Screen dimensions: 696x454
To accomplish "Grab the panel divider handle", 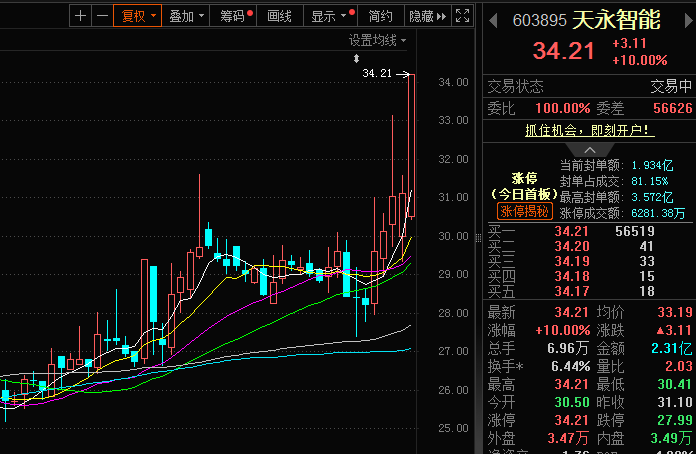I will [x=478, y=238].
